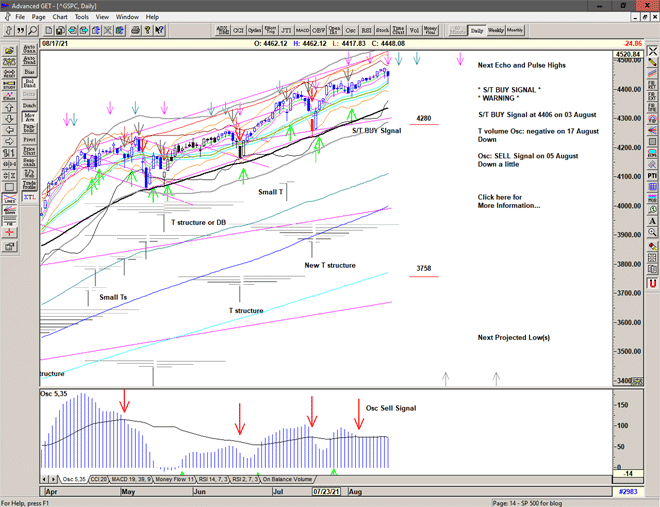Switch chart to Daily timeframe
The width and height of the screenshot is (660, 507).
pos(477,31)
